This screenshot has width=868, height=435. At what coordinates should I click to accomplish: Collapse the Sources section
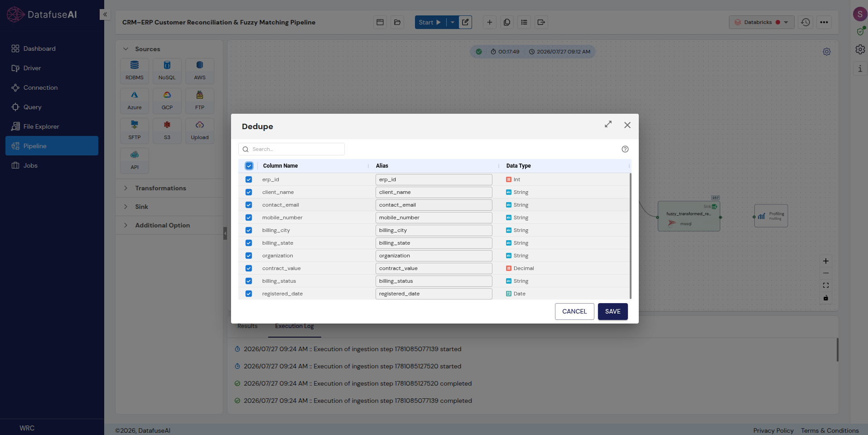pos(125,49)
